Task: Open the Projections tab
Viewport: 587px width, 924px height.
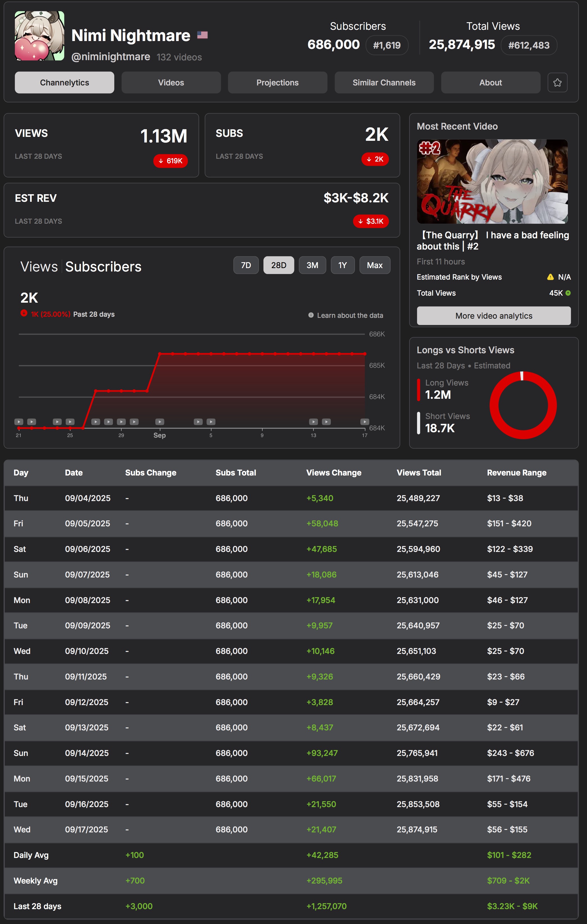Action: (x=277, y=83)
